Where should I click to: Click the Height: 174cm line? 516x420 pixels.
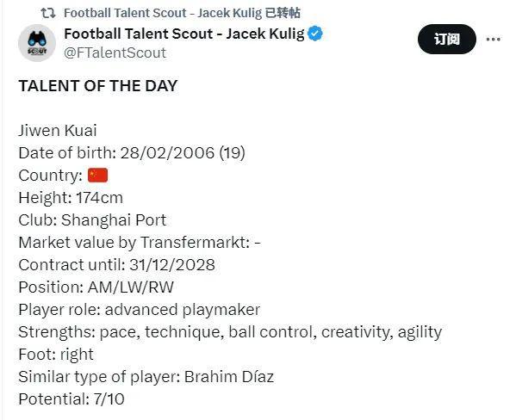pos(71,198)
